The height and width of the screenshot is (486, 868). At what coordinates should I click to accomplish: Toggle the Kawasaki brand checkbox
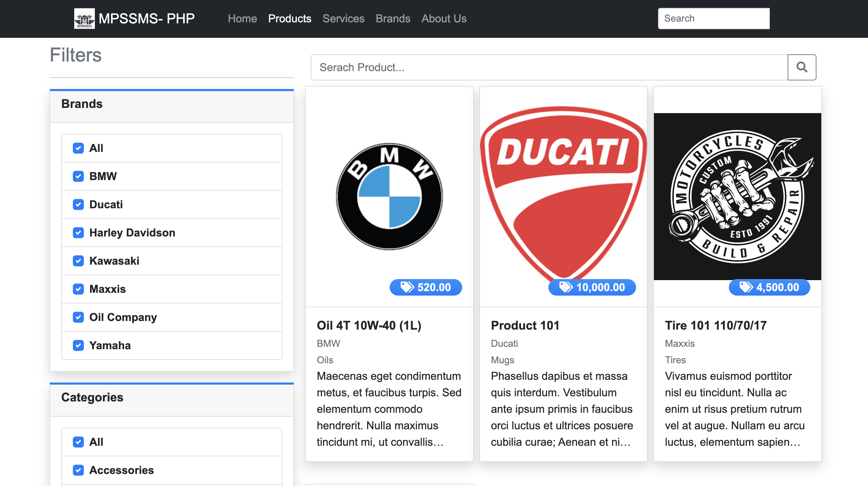78,261
